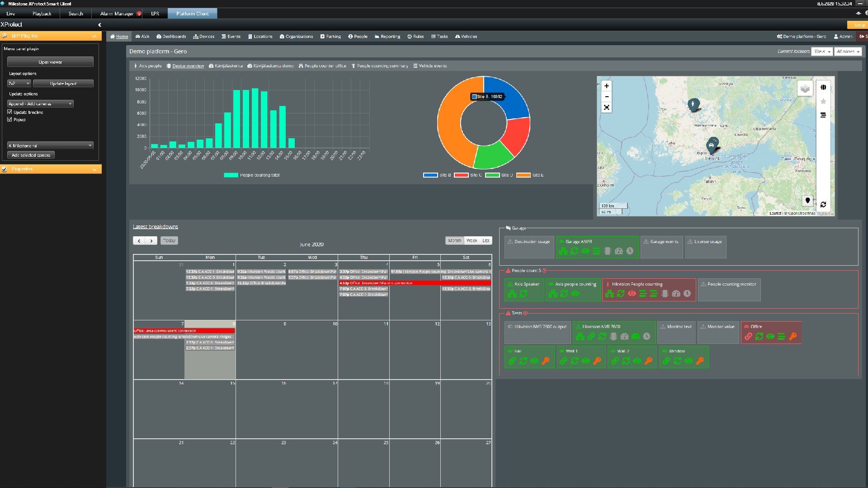
Task: Toggle eye icon in Axis people counting card
Action: 575,294
